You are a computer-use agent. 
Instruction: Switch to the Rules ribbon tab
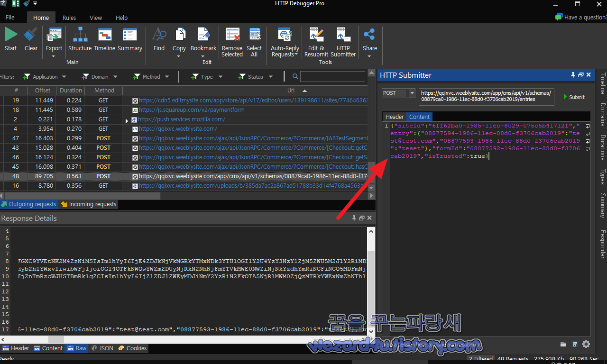point(69,18)
